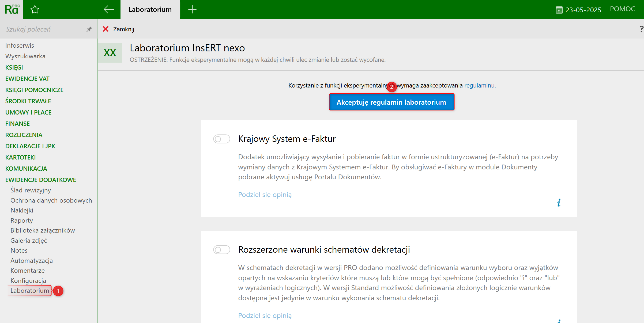The width and height of the screenshot is (644, 323).
Task: Enable Rozszerzone warunki schematów dekretacji toggle
Action: [x=221, y=250]
